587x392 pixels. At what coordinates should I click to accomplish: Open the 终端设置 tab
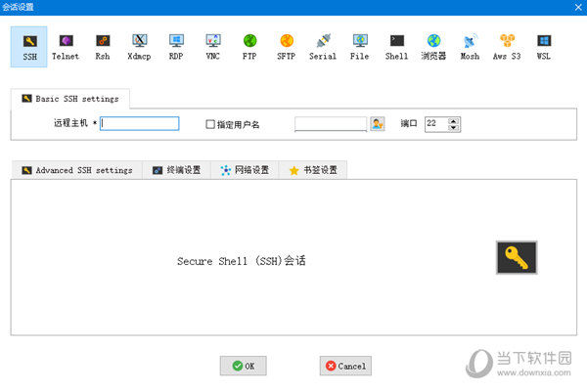click(x=176, y=170)
